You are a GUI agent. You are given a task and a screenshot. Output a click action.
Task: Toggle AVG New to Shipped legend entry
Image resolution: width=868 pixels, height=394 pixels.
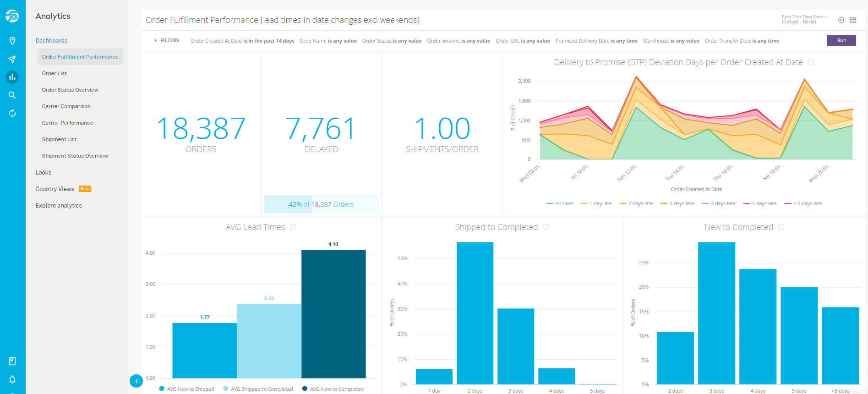click(186, 389)
